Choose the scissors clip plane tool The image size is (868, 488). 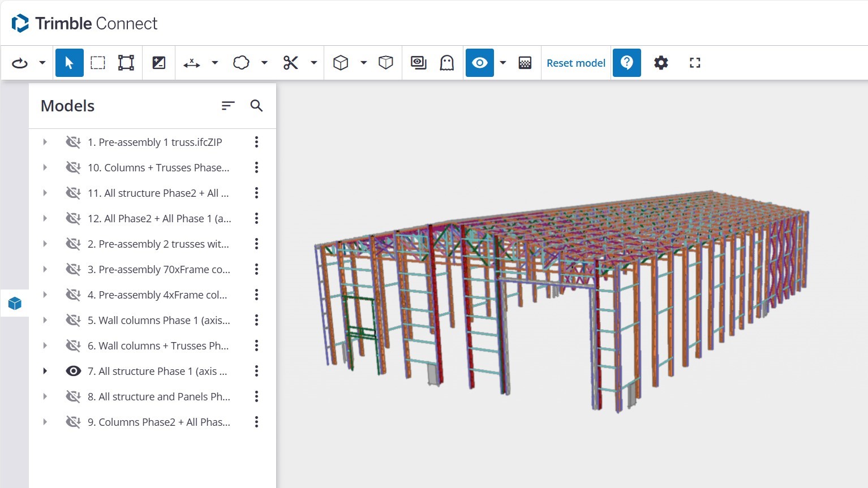click(x=291, y=63)
